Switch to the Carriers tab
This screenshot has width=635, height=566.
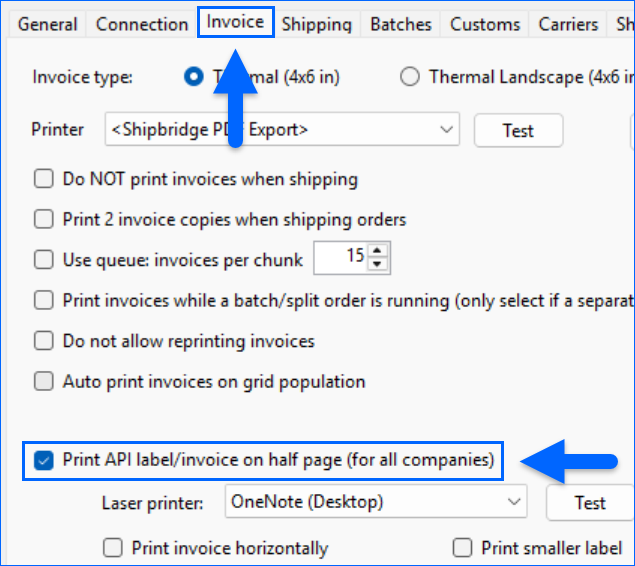568,24
